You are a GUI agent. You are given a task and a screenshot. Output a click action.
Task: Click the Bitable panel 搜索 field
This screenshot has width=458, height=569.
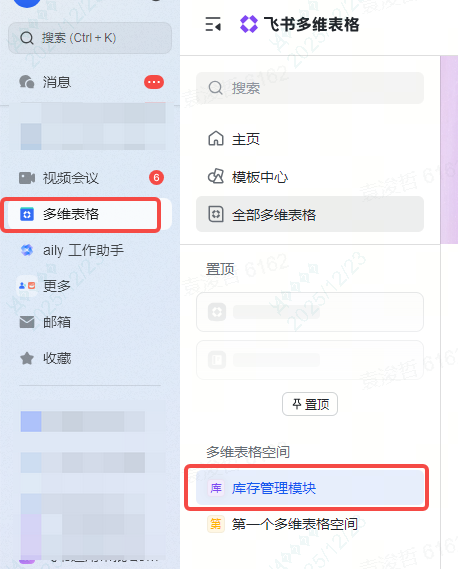pyautogui.click(x=310, y=88)
